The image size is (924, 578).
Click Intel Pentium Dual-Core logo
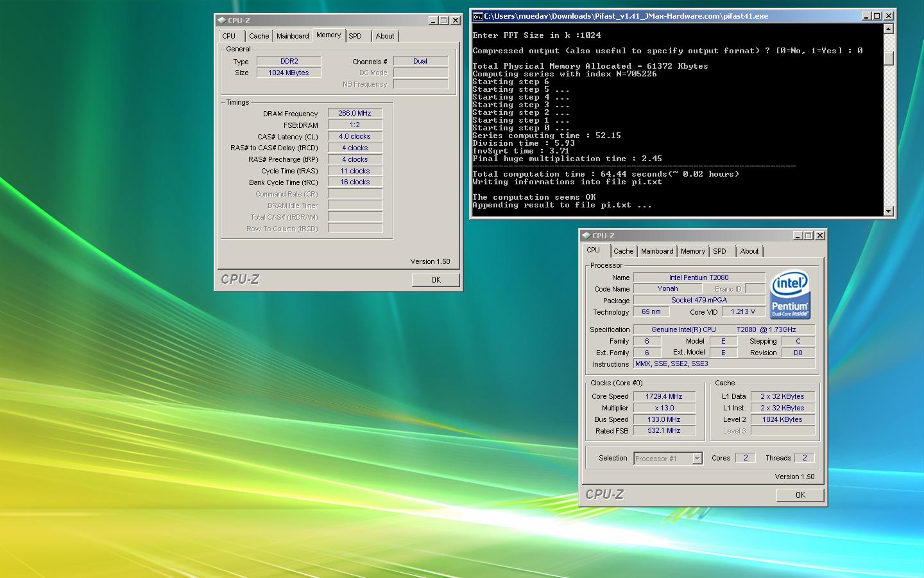point(790,295)
